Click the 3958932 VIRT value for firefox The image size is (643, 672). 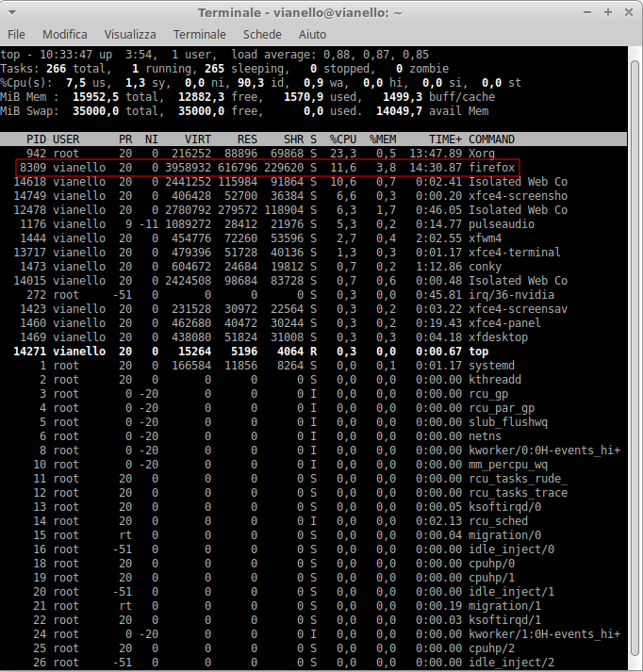(x=189, y=167)
